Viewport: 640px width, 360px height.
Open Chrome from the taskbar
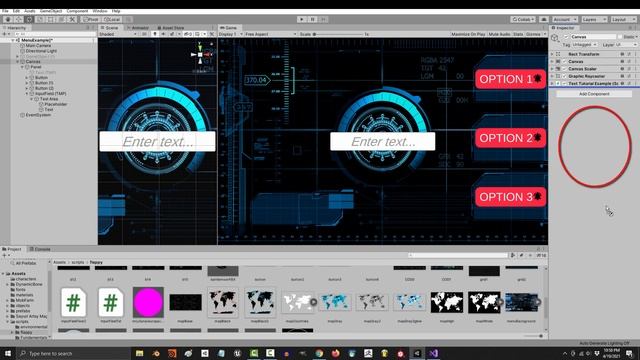[x=319, y=353]
